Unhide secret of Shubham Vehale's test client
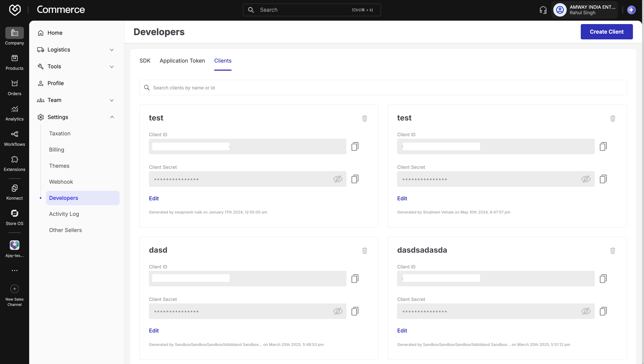 point(586,179)
